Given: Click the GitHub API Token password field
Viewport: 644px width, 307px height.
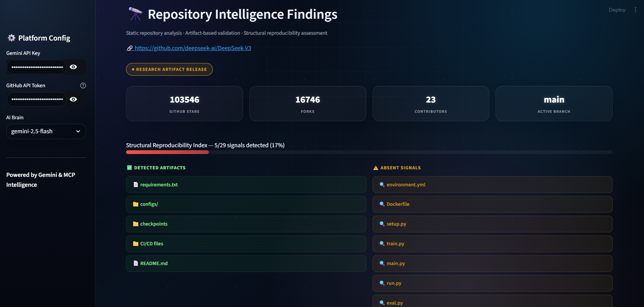Looking at the screenshot, I should (37, 99).
